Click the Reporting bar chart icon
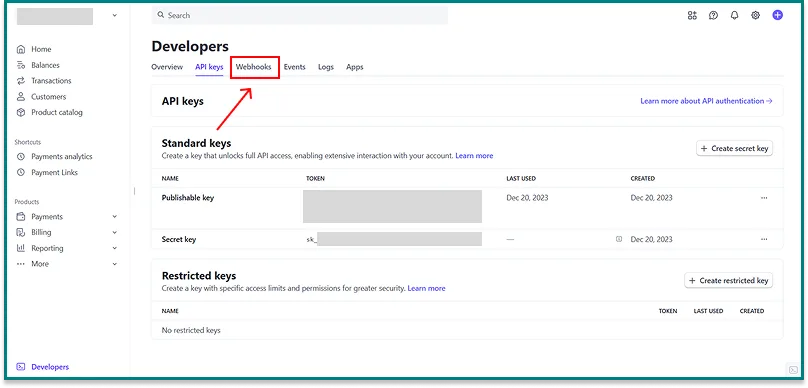Viewport: 808px width, 388px height. coord(21,248)
